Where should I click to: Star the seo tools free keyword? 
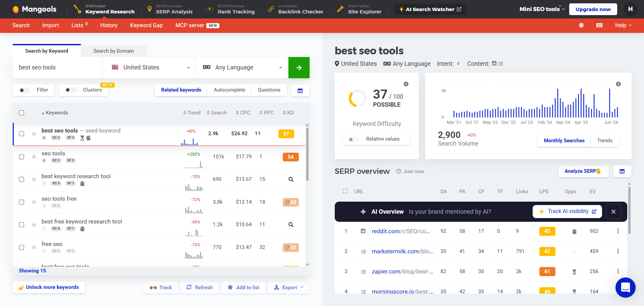click(x=34, y=202)
